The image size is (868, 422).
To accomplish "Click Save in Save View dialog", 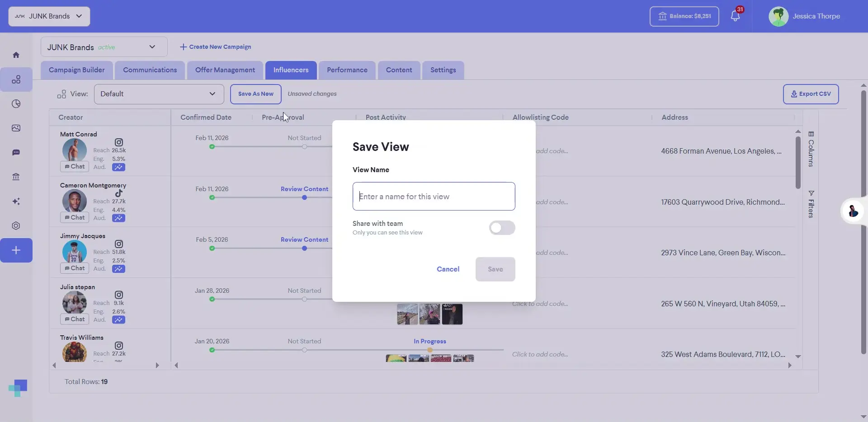I will point(495,269).
